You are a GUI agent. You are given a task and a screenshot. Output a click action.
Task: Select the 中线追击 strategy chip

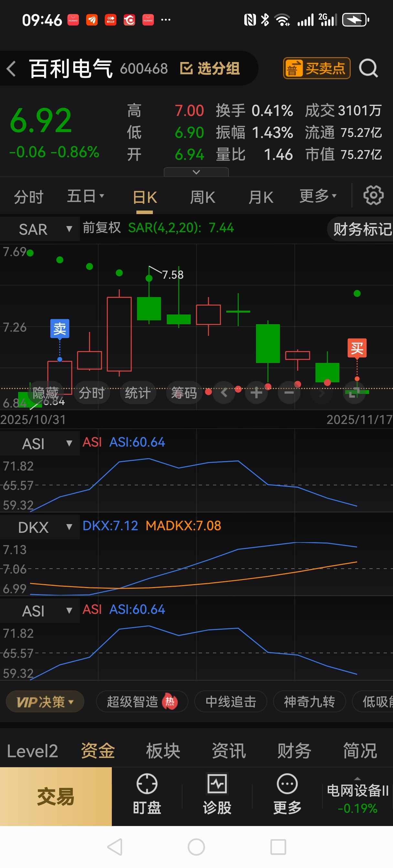click(x=231, y=702)
